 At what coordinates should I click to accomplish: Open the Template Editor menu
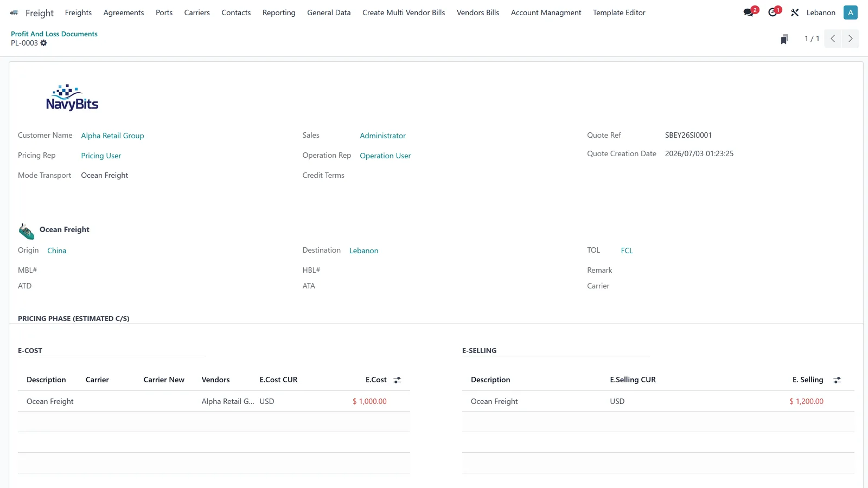click(619, 12)
